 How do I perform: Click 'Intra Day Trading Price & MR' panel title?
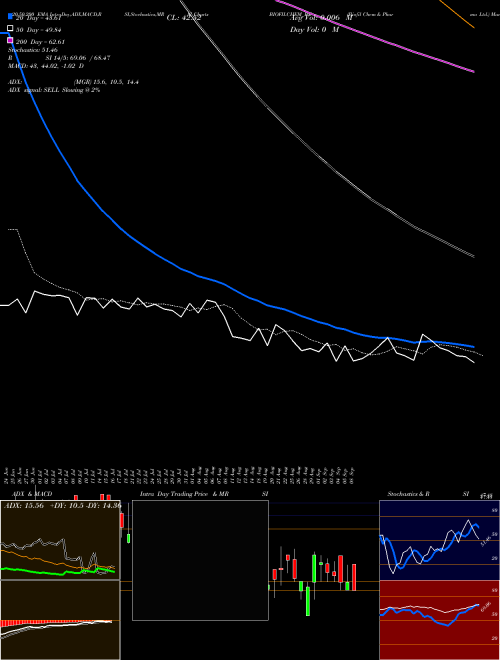tap(184, 494)
